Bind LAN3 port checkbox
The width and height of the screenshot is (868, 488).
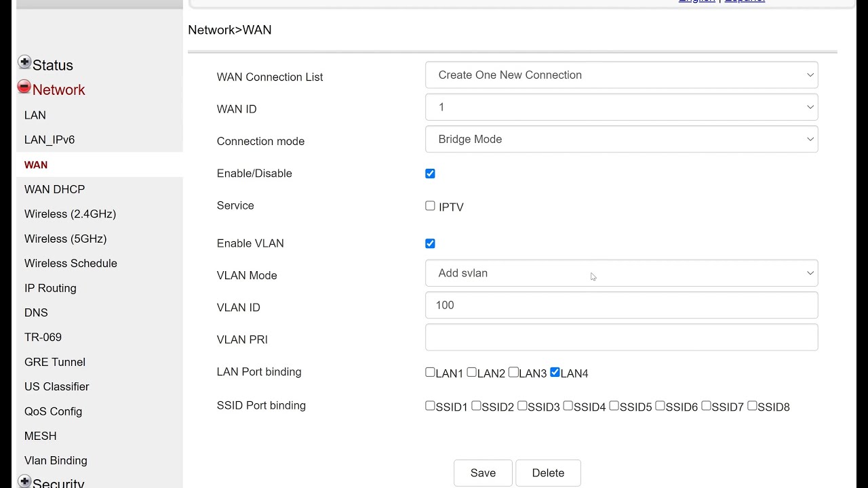[x=513, y=372]
